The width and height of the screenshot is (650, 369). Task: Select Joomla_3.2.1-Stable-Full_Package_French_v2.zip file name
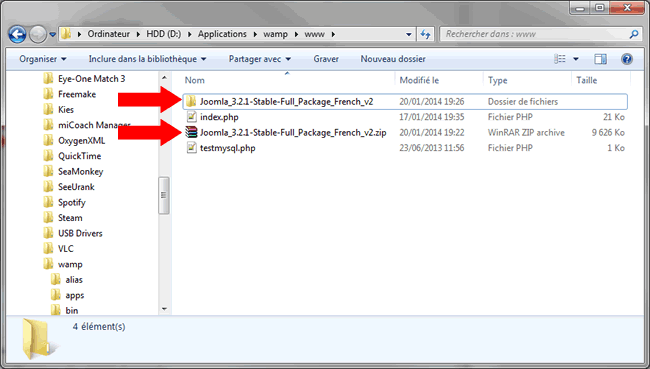coord(293,133)
